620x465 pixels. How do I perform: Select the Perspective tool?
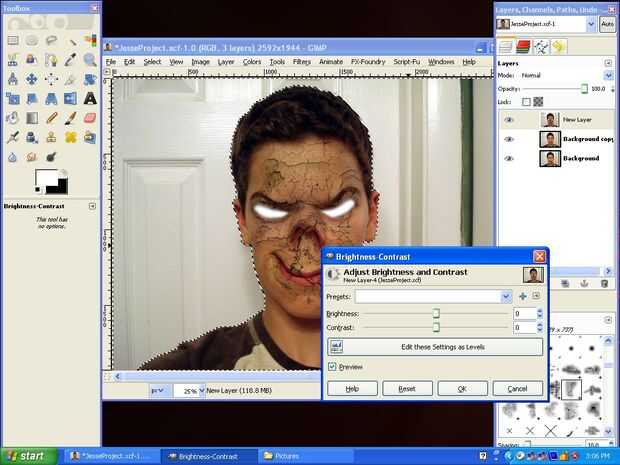51,98
